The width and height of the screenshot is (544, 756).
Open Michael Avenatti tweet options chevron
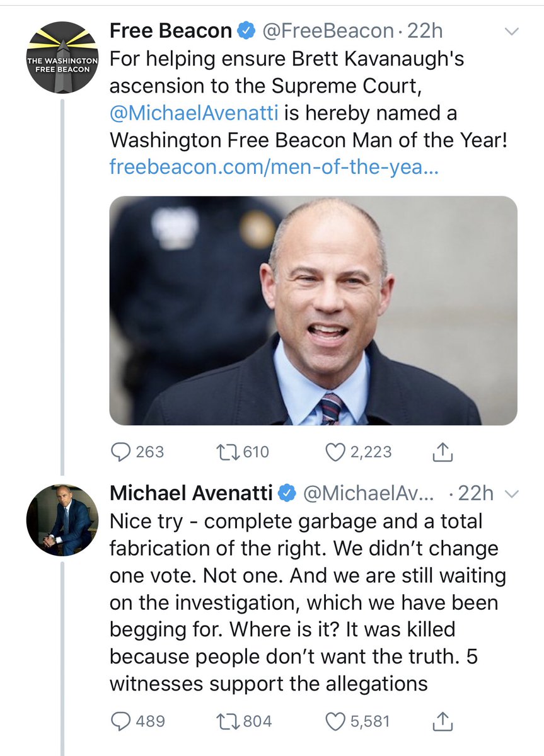512,494
